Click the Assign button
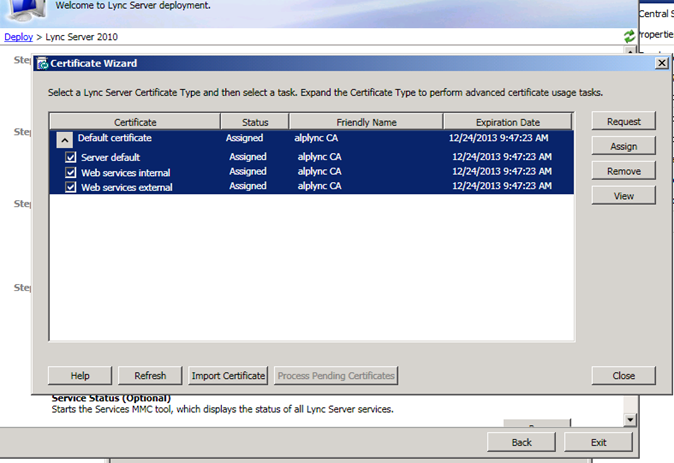 pos(624,147)
